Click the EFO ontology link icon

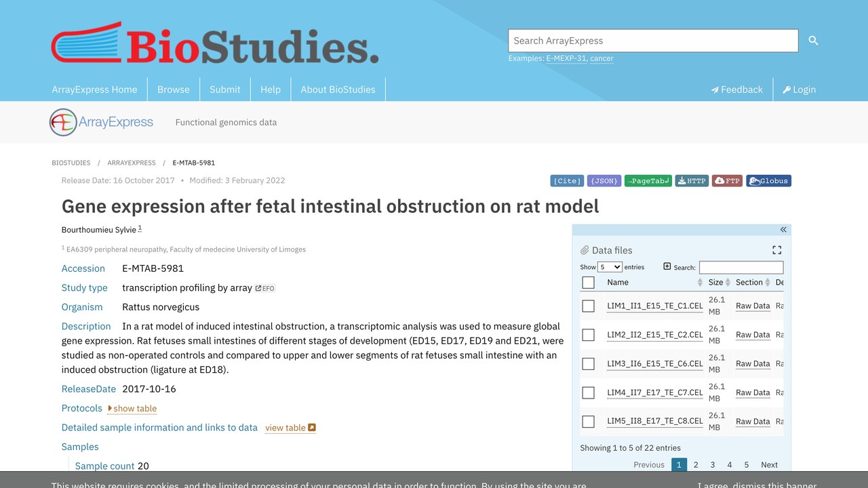coord(265,288)
